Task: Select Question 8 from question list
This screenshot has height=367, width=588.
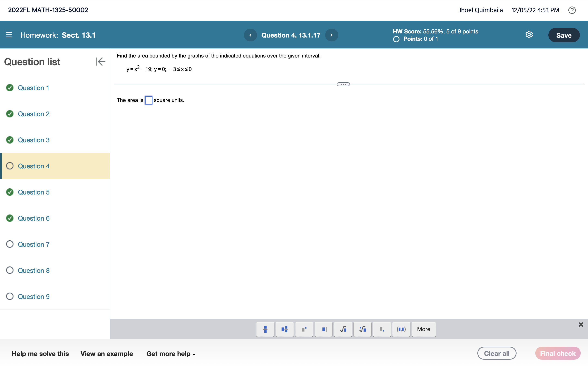Action: pos(33,270)
